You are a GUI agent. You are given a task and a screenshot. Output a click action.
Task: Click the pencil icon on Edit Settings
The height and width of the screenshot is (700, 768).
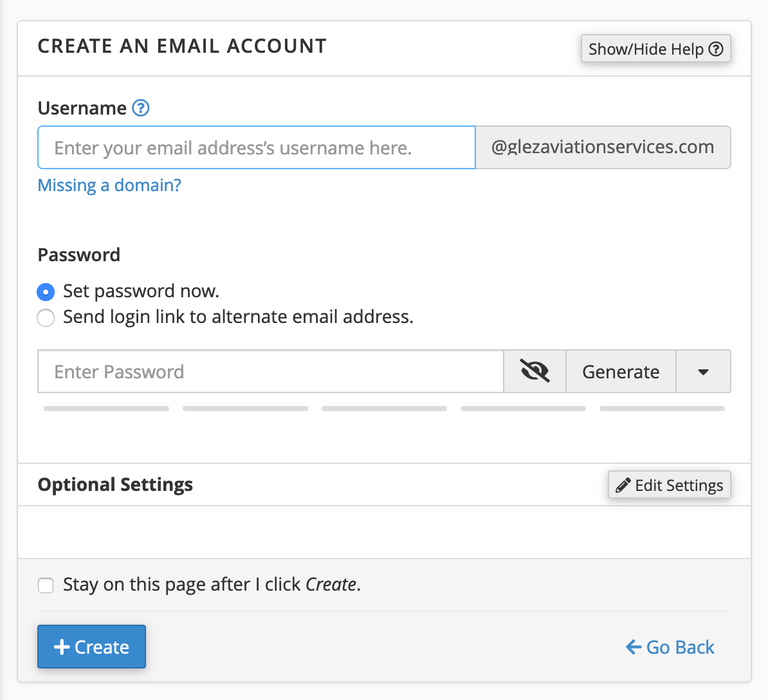coord(623,485)
